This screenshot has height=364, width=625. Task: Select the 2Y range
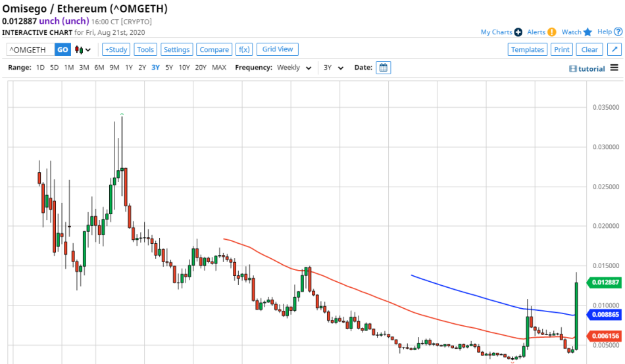(142, 68)
